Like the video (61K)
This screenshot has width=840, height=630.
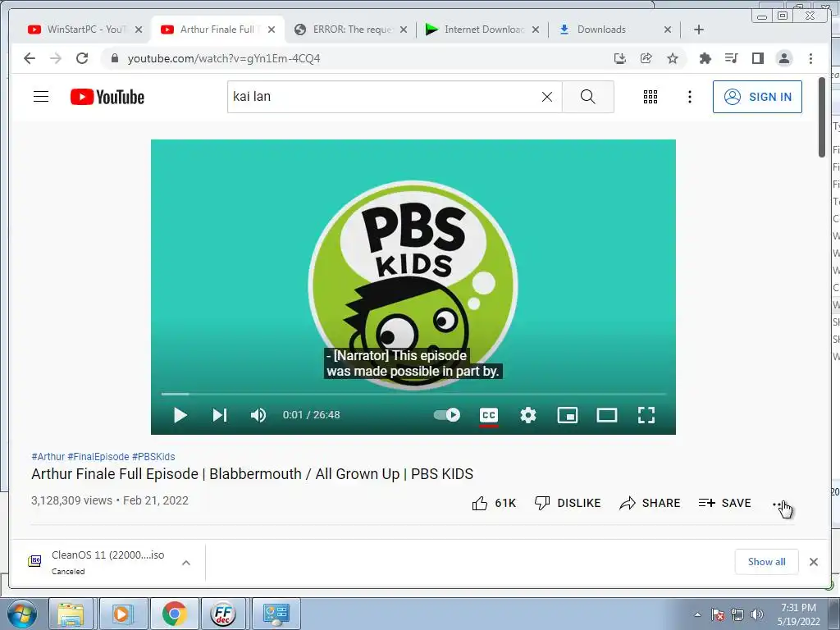tap(493, 503)
